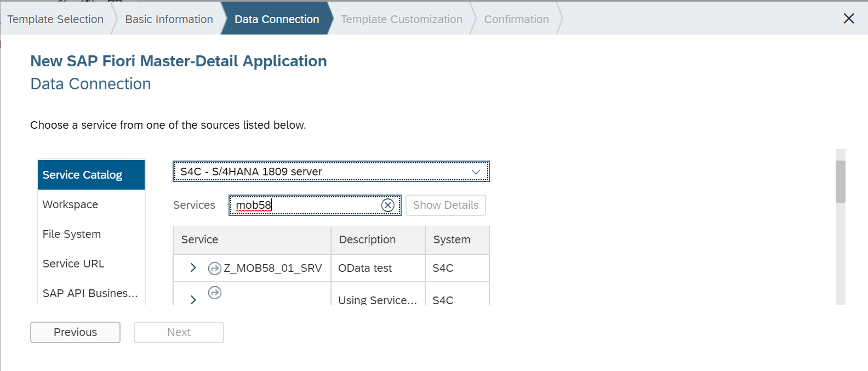Select Service URL source
The height and width of the screenshot is (371, 868).
coord(91,264)
